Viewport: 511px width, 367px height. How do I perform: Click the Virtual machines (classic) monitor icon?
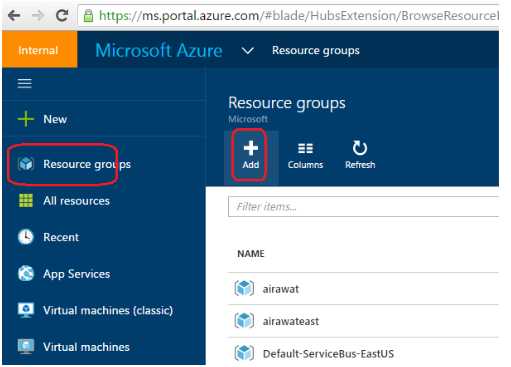(x=26, y=310)
